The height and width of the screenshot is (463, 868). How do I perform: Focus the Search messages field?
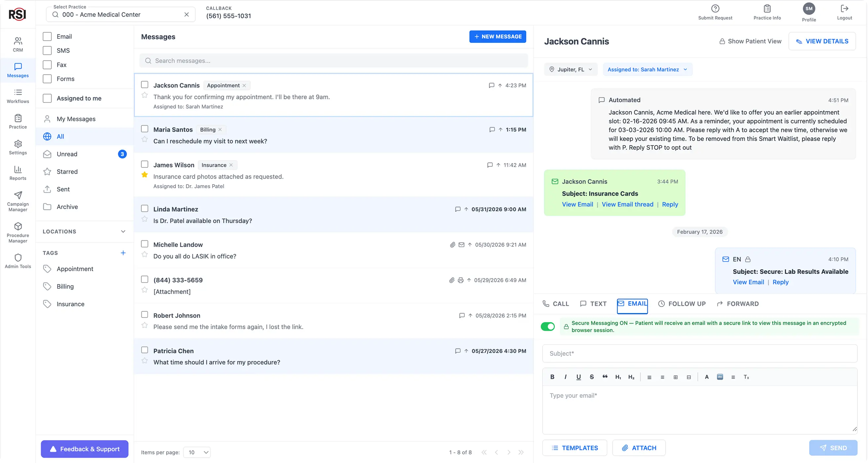(x=334, y=61)
